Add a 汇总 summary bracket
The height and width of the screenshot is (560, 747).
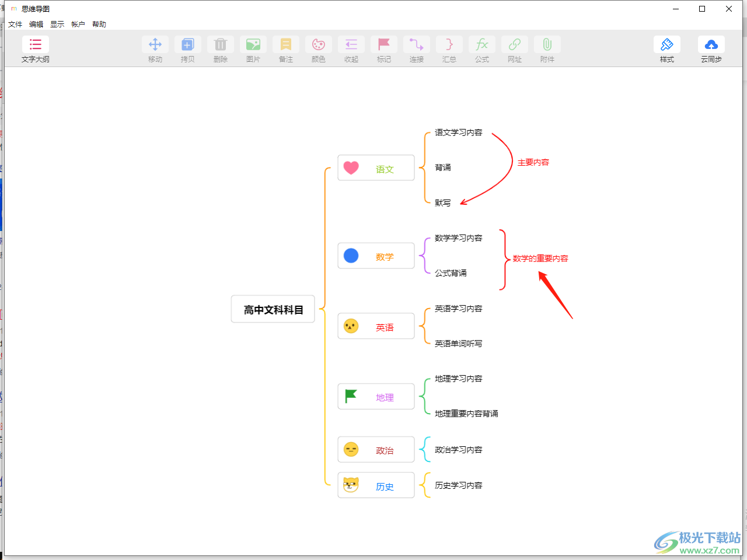click(449, 50)
